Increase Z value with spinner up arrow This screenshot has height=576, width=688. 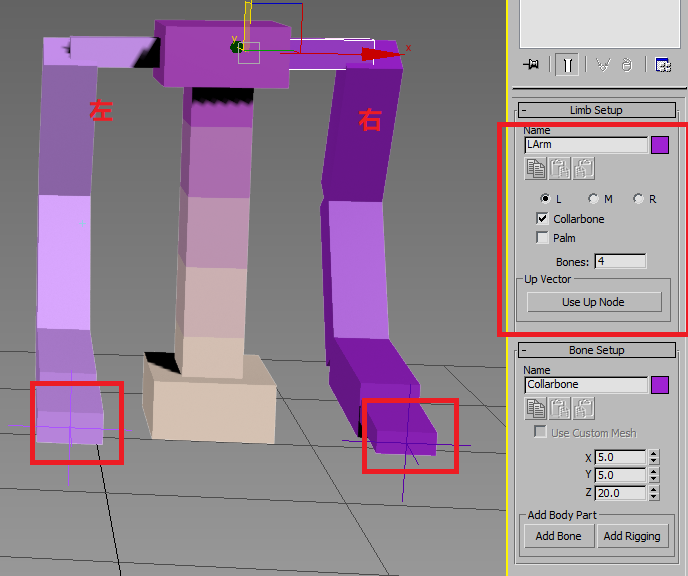click(654, 490)
